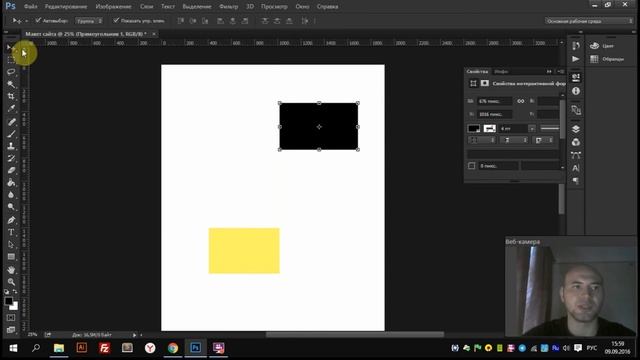Swap foreground and background colors
The height and width of the screenshot is (360, 640).
coord(16,292)
